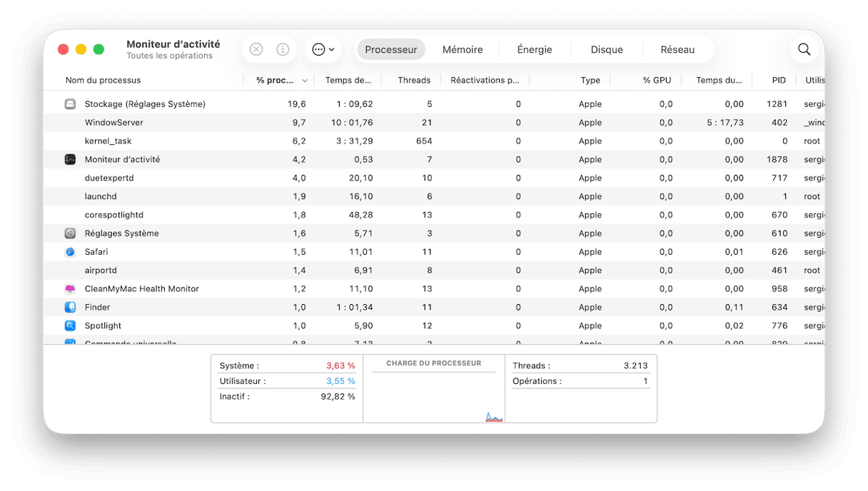Click the Threads total 3.213

(x=635, y=365)
